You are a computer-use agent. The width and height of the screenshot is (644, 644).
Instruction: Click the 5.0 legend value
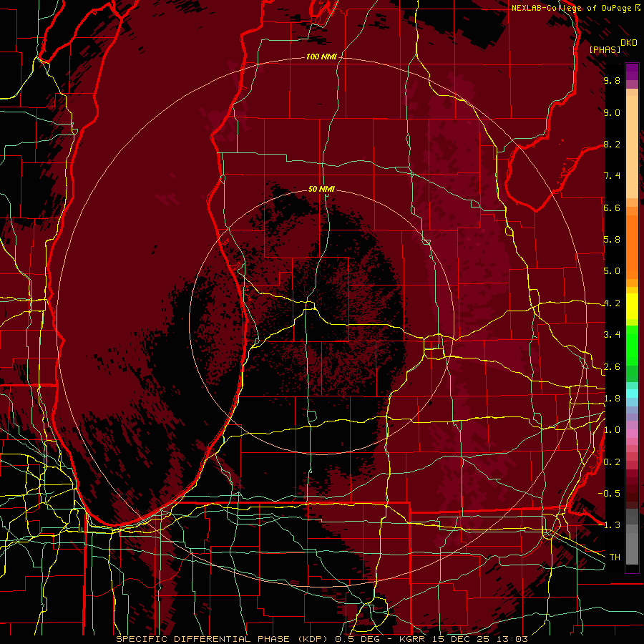612,271
